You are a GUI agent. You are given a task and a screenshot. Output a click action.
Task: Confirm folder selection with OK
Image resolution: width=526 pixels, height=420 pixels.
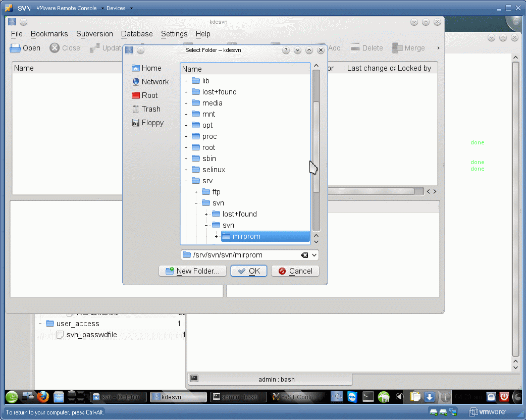click(248, 271)
